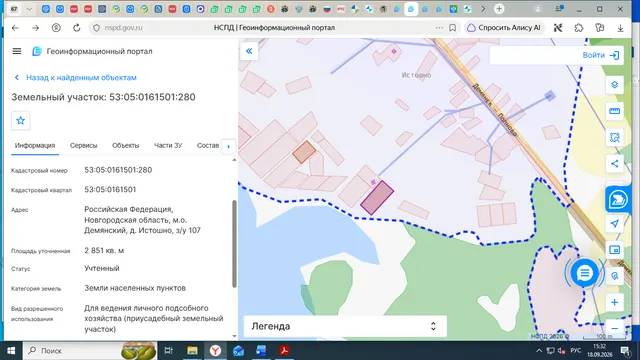Viewport: 640px width, 360px height.
Task: Collapse the side panel with the double-chevron button
Action: tap(249, 51)
